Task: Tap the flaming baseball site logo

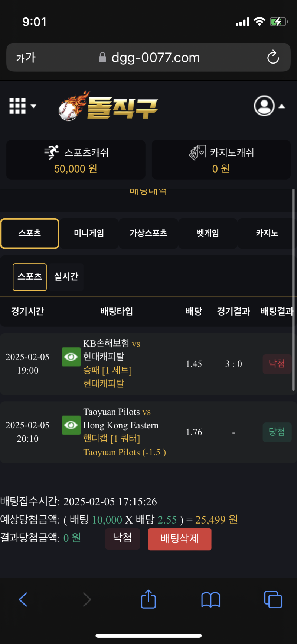Action: tap(108, 107)
